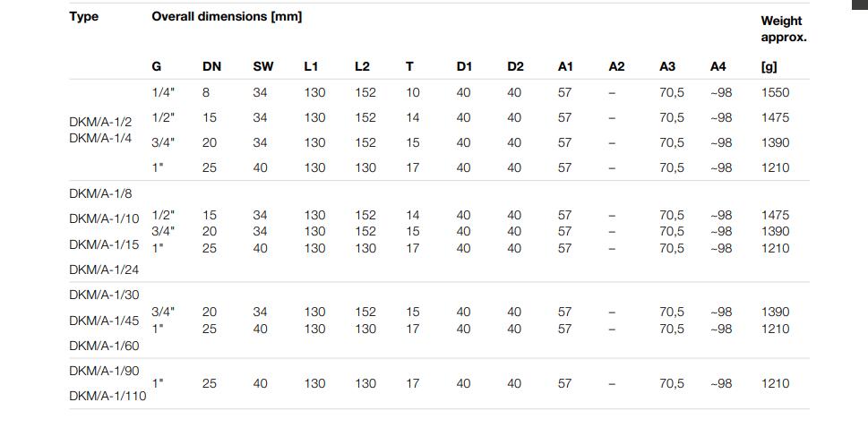Click the DN value 8 cell
868x445 pixels.
tap(206, 92)
